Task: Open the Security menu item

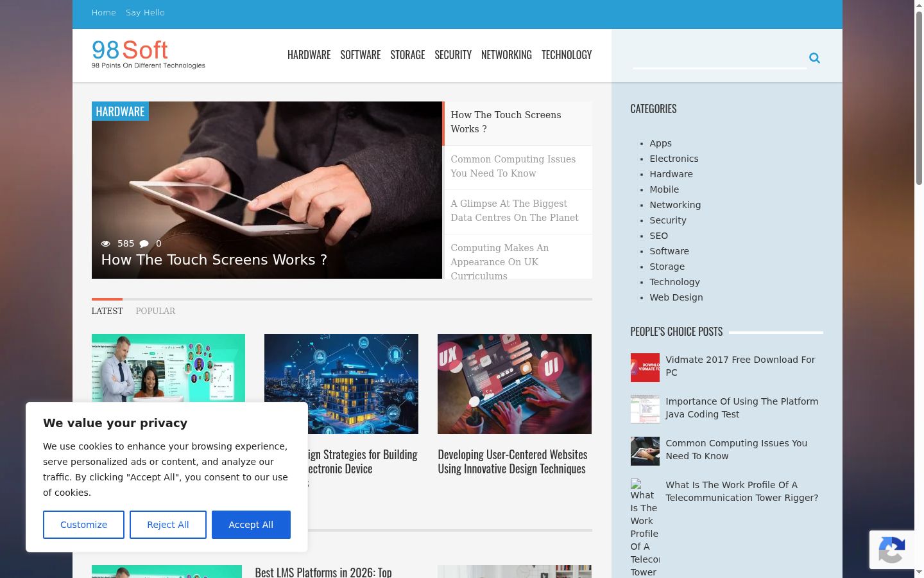Action: pos(453,55)
